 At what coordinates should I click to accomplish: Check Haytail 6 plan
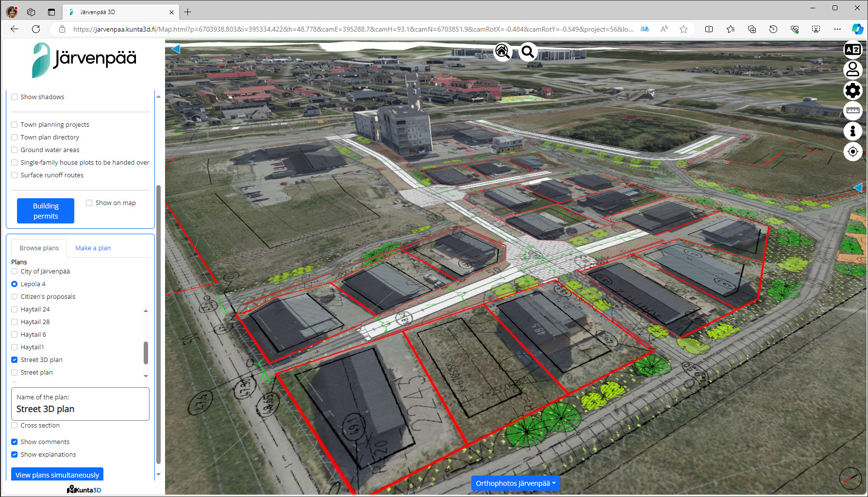(x=15, y=335)
